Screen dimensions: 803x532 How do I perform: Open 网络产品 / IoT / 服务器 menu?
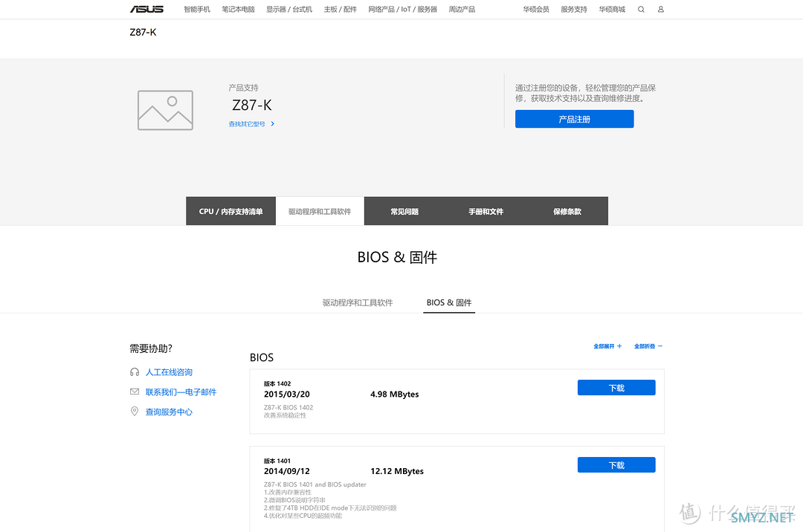click(x=402, y=9)
